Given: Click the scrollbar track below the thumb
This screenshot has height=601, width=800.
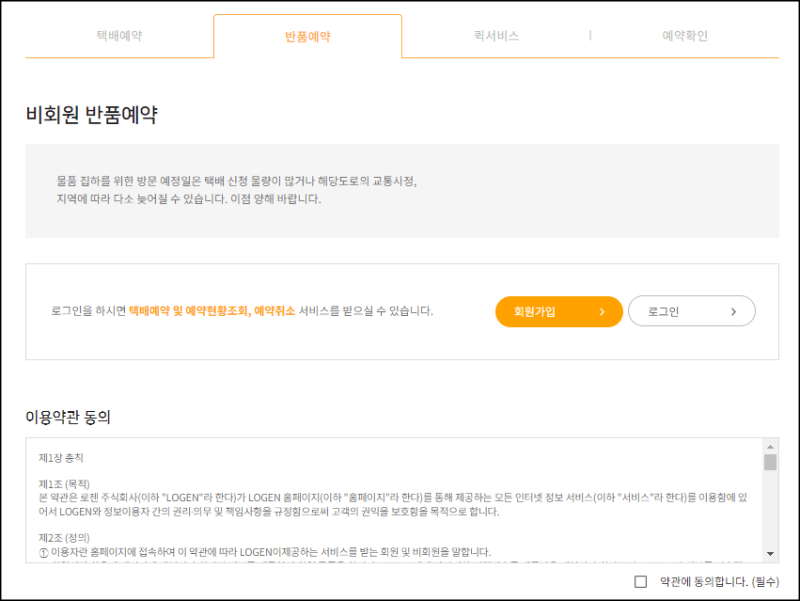Looking at the screenshot, I should 771,510.
